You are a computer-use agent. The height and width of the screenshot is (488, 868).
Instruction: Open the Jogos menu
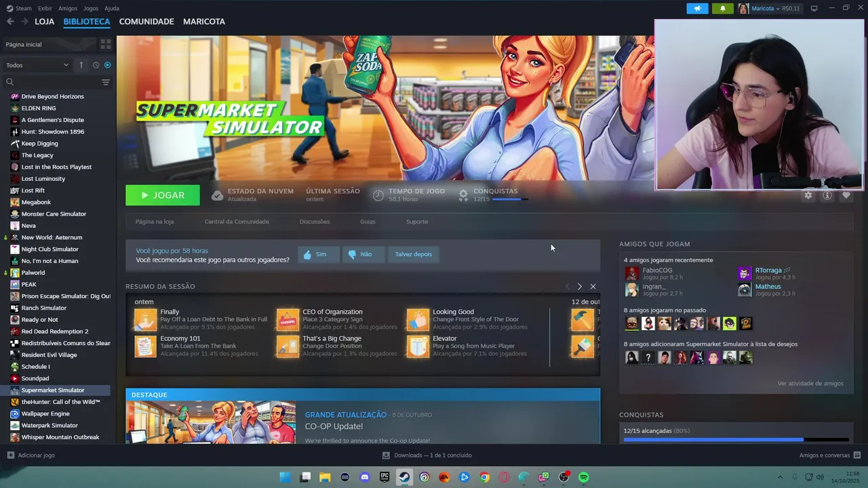[91, 8]
